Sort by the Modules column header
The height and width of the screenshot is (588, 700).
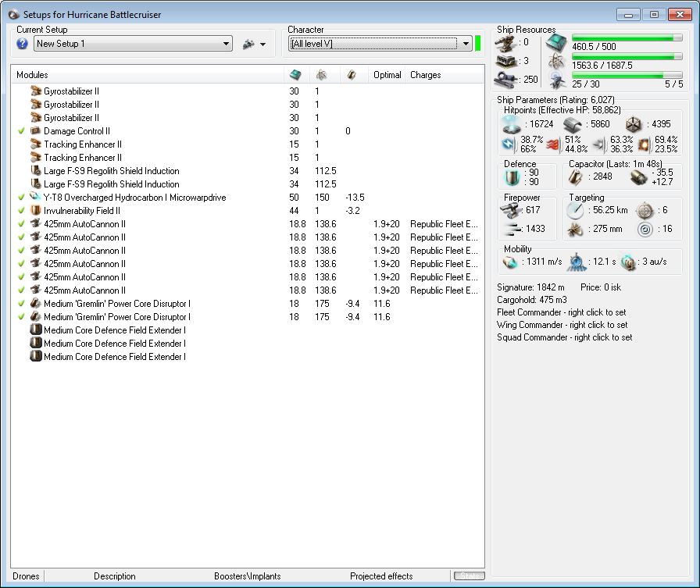148,75
